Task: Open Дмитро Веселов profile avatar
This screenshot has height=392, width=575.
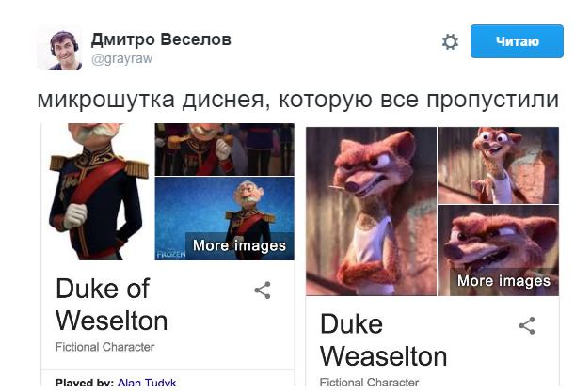Action: tap(59, 48)
